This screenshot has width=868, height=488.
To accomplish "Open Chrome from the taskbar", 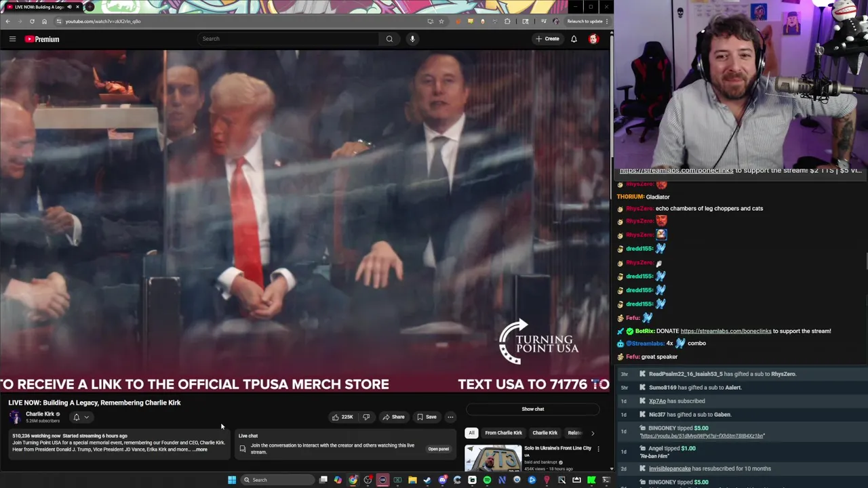I will [353, 480].
